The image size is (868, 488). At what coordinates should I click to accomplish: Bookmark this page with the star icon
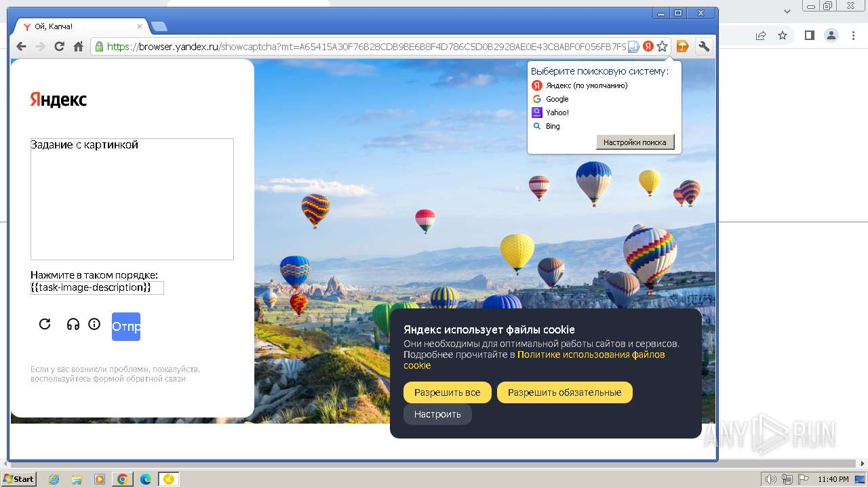click(663, 46)
